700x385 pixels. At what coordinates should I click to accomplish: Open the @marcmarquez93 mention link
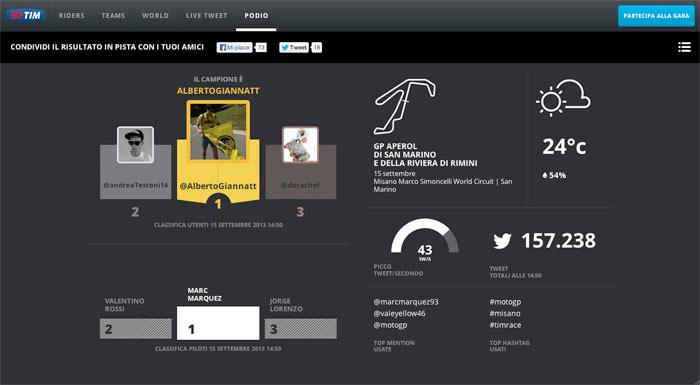pyautogui.click(x=406, y=302)
